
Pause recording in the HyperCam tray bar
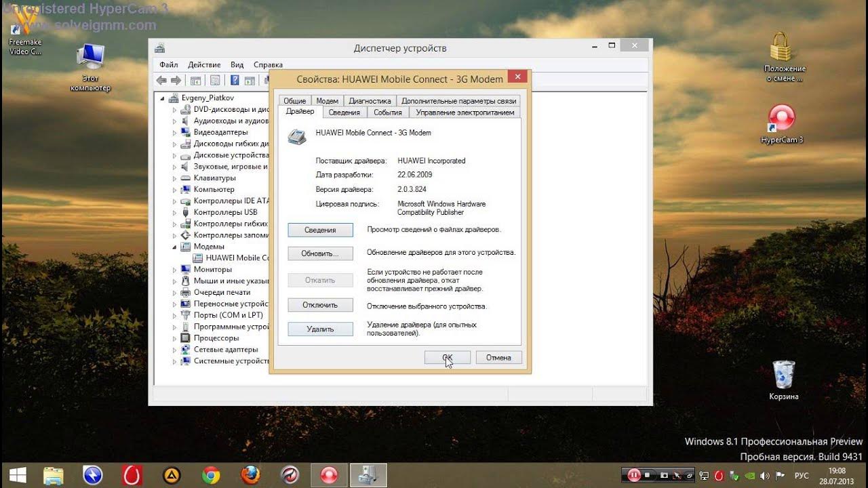(634, 475)
